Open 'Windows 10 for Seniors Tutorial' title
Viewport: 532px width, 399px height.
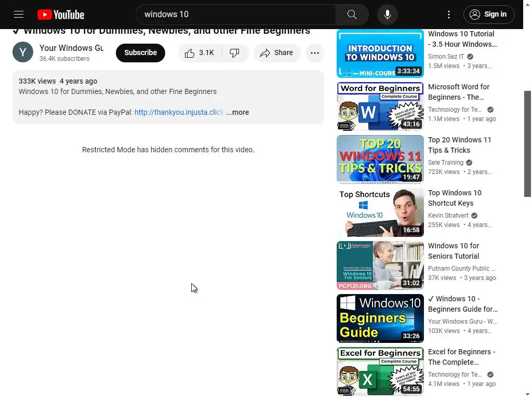(x=454, y=251)
